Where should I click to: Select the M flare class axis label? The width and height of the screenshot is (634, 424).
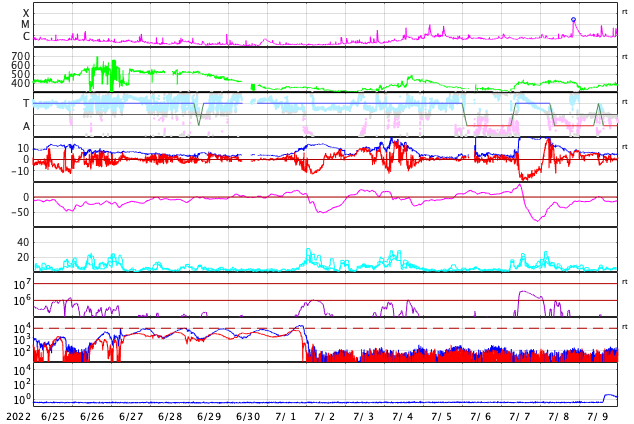25,25
